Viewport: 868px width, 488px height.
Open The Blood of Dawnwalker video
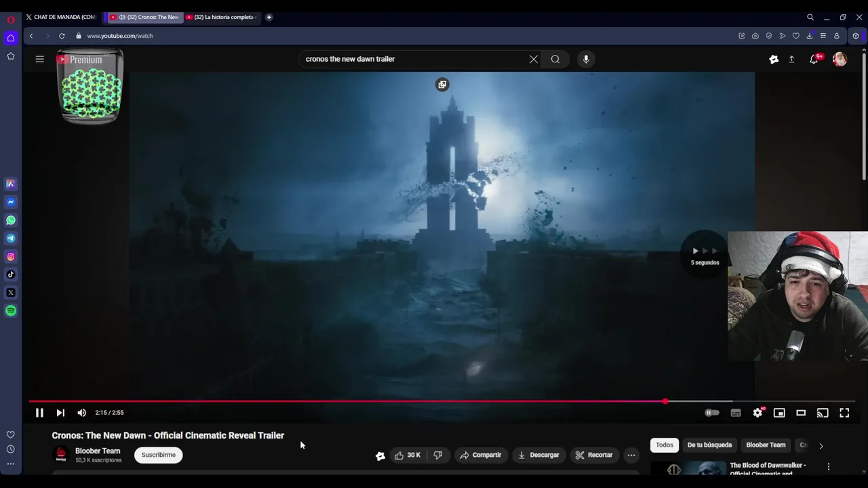pos(768,469)
